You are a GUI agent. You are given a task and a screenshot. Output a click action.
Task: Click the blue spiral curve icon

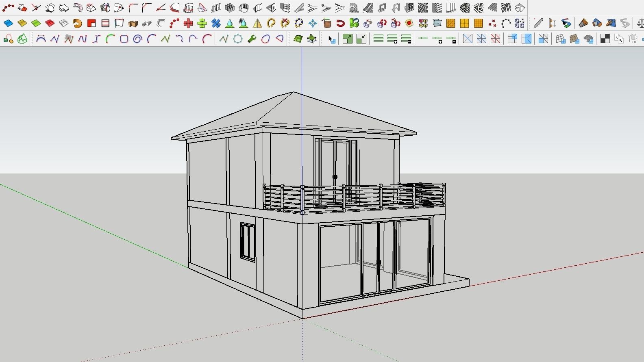[138, 39]
